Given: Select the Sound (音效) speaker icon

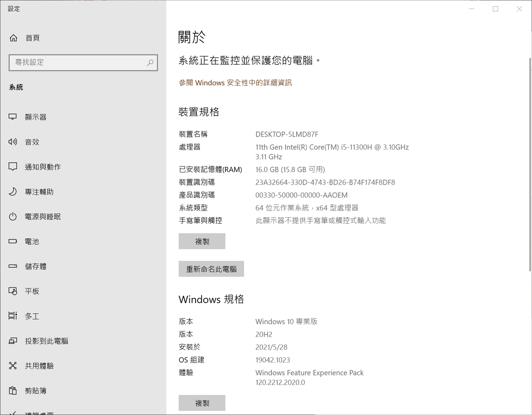Looking at the screenshot, I should [x=13, y=142].
